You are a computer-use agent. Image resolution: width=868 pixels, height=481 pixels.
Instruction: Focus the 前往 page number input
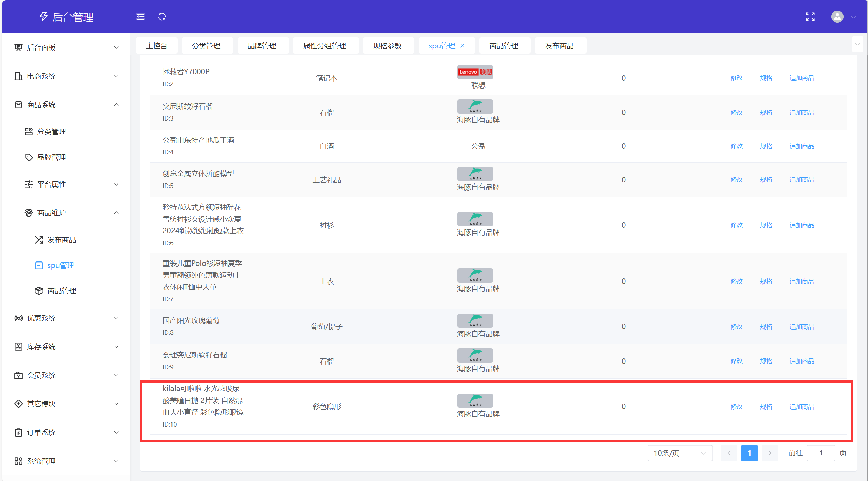821,453
